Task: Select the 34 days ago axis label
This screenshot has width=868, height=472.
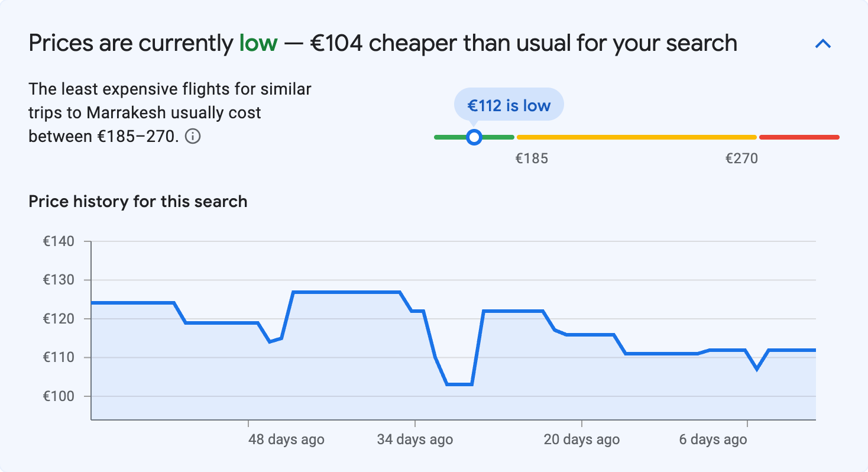Action: [x=416, y=439]
